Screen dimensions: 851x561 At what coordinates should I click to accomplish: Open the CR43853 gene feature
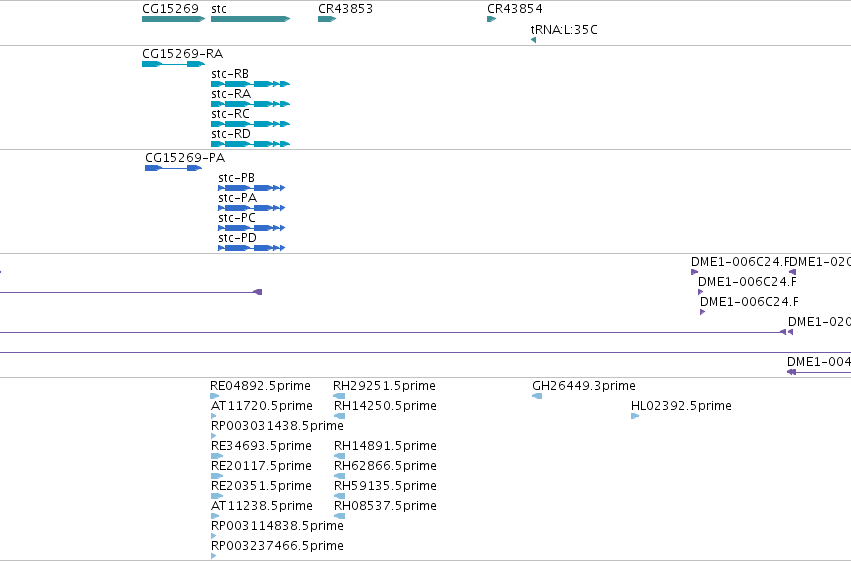[x=327, y=19]
